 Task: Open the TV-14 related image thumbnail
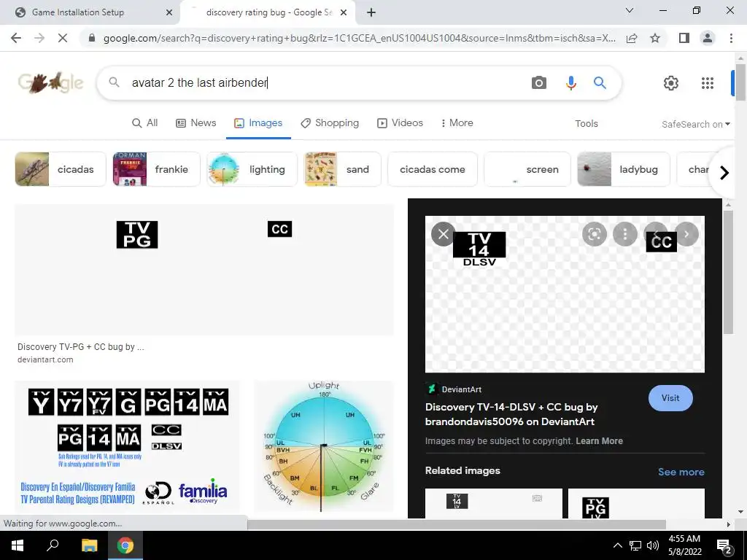(494, 503)
